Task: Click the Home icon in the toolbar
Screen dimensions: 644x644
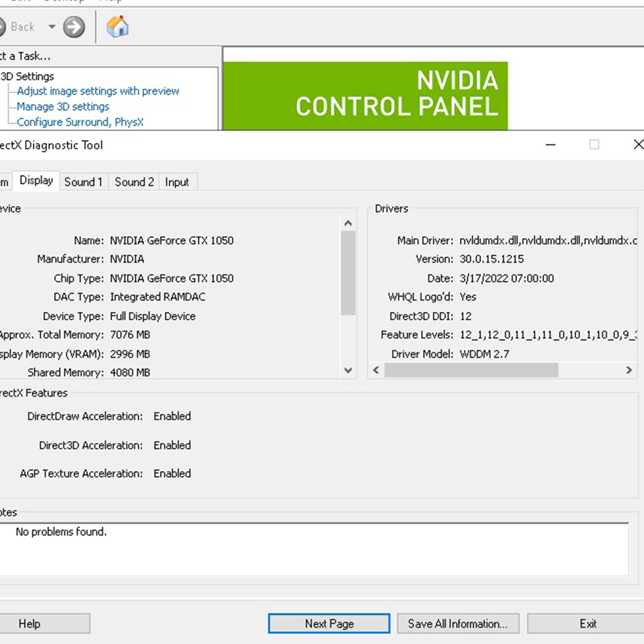Action: click(x=117, y=26)
